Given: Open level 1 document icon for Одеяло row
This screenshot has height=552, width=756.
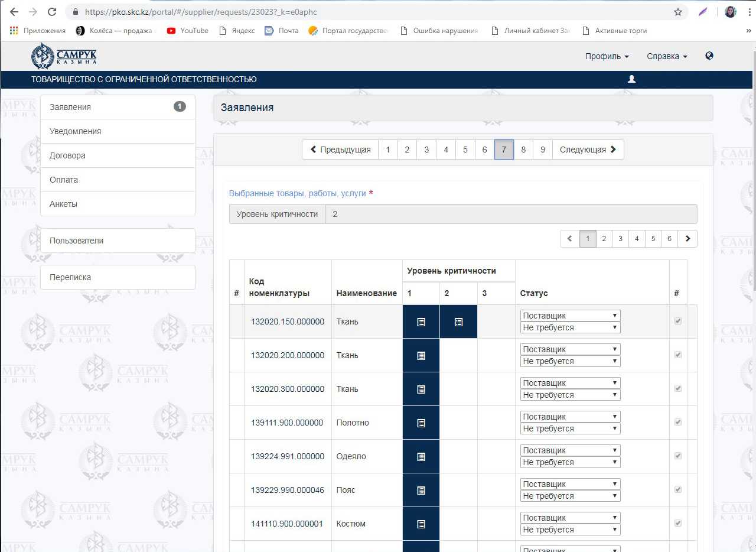Looking at the screenshot, I should pos(421,457).
